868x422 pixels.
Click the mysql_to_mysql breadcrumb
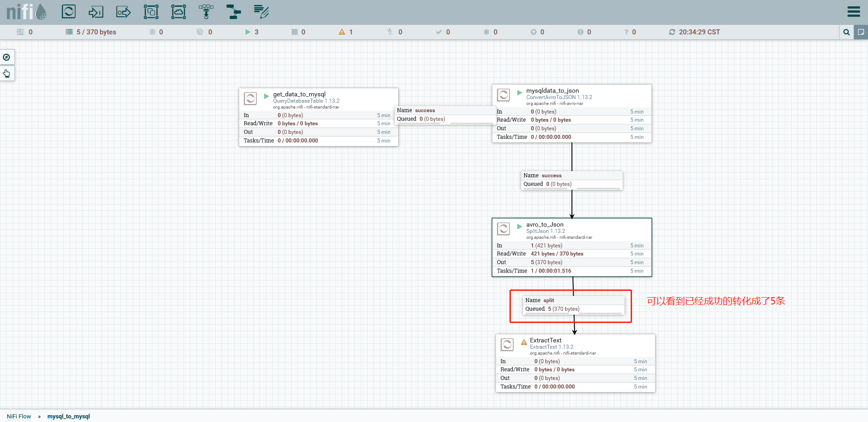point(69,416)
